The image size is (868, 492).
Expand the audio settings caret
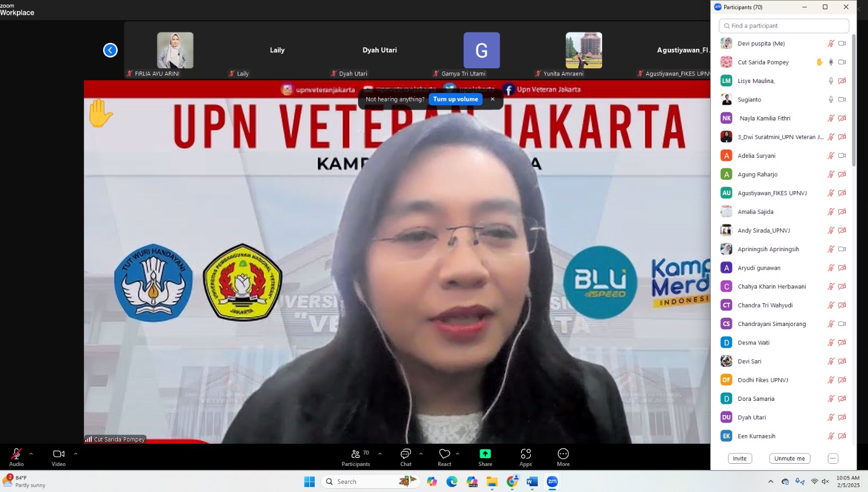pos(31,453)
